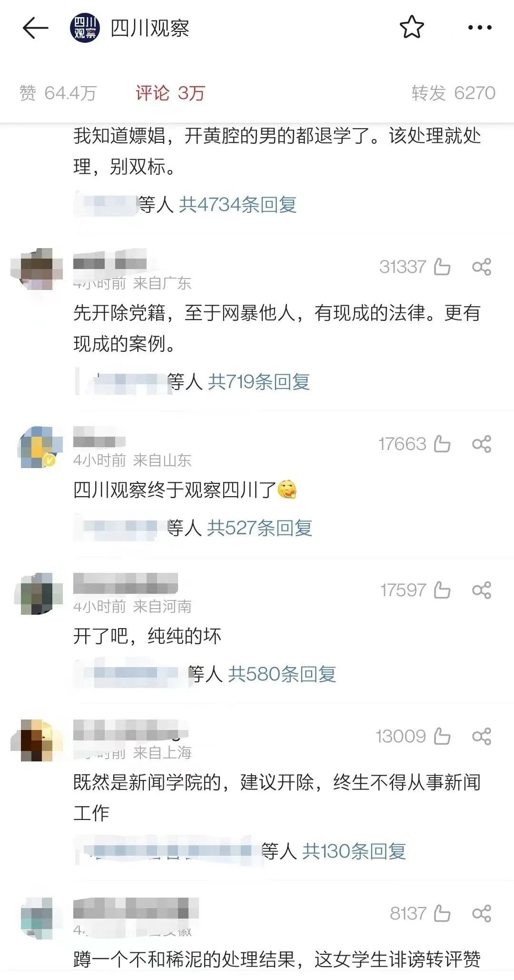This screenshot has height=980, width=514.
Task: Open 共580条回复 replies link
Action: (x=282, y=674)
